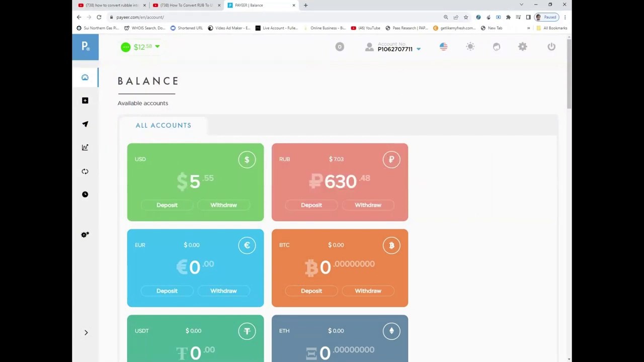Open the Trade chart sidebar icon

pyautogui.click(x=85, y=147)
